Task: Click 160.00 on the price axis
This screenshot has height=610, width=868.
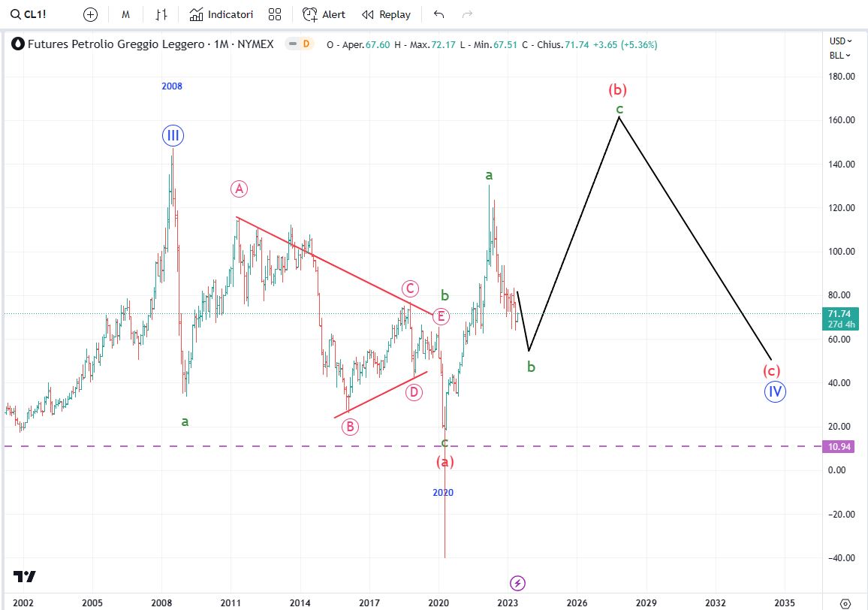Action: 842,120
